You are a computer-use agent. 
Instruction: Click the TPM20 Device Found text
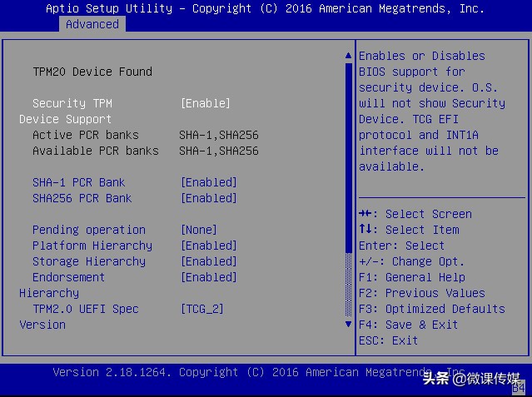(92, 72)
